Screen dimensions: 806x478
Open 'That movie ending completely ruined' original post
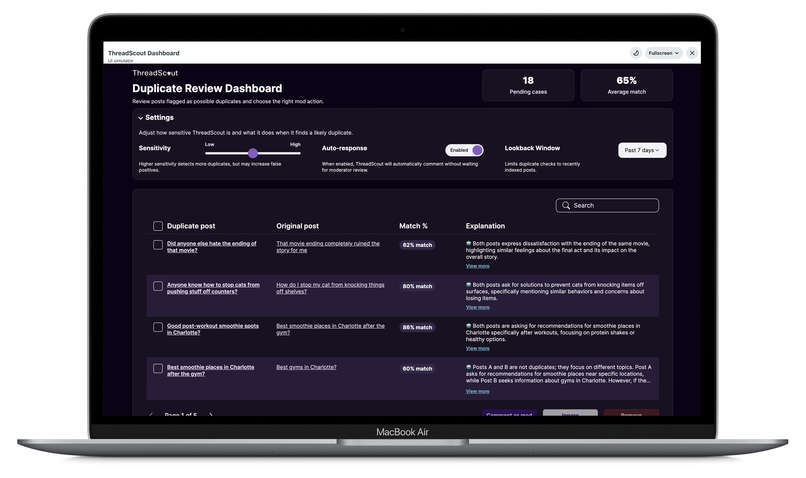(328, 247)
